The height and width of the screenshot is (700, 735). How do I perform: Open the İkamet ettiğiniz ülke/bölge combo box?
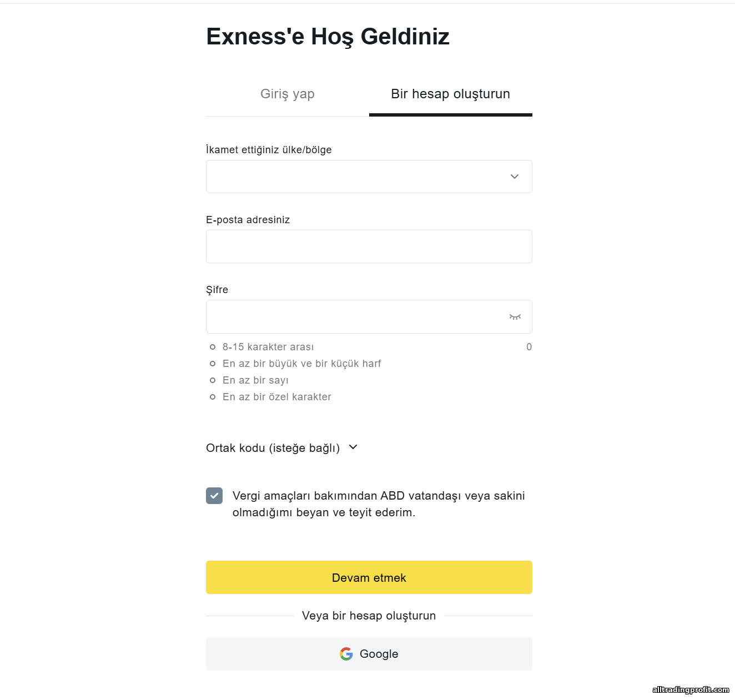coord(355,177)
